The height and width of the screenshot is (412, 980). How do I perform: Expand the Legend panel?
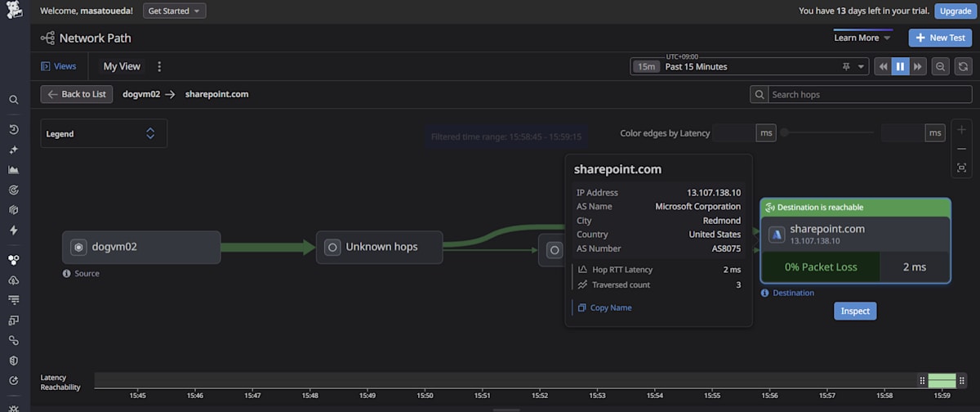click(104, 134)
